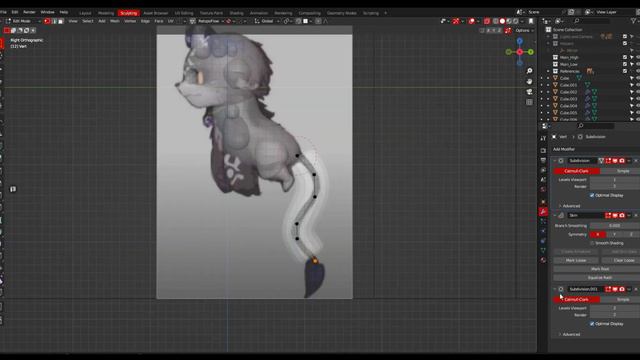
Task: Switch to the UV Editing workspace tab
Action: pos(184,13)
